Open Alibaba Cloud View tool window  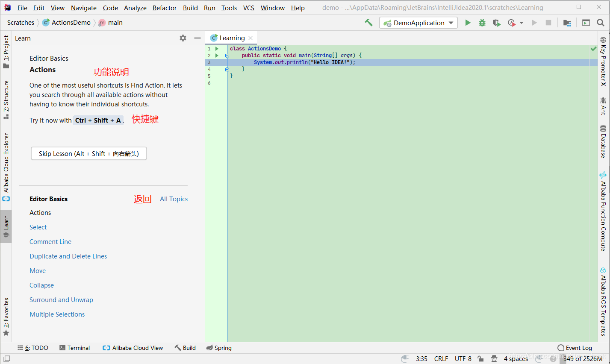pos(133,348)
